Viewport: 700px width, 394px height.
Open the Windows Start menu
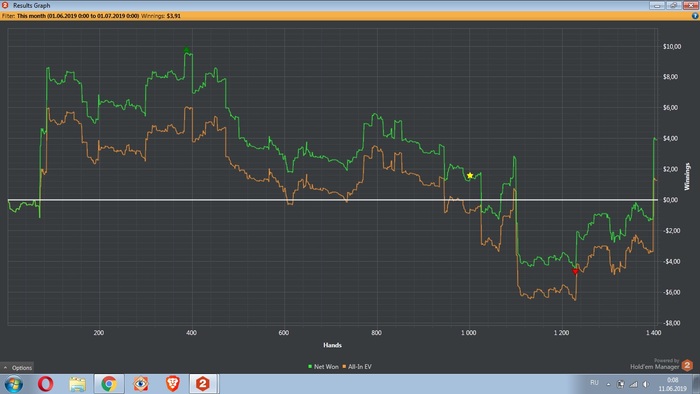13,384
